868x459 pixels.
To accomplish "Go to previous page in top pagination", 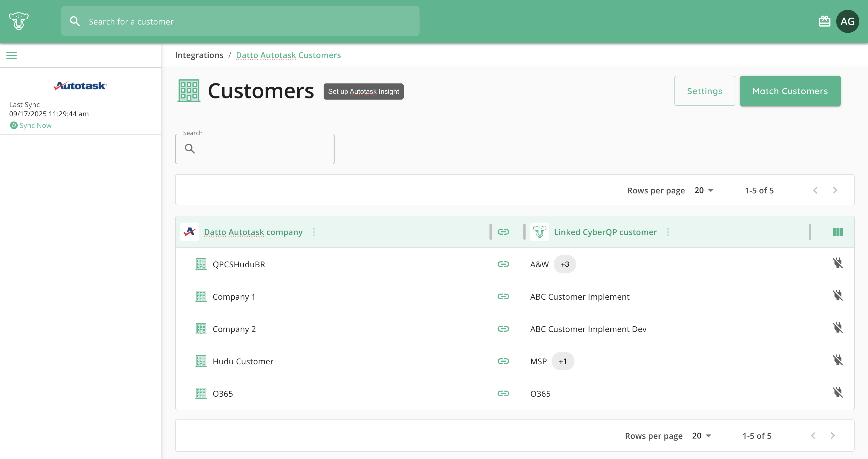I will [815, 190].
